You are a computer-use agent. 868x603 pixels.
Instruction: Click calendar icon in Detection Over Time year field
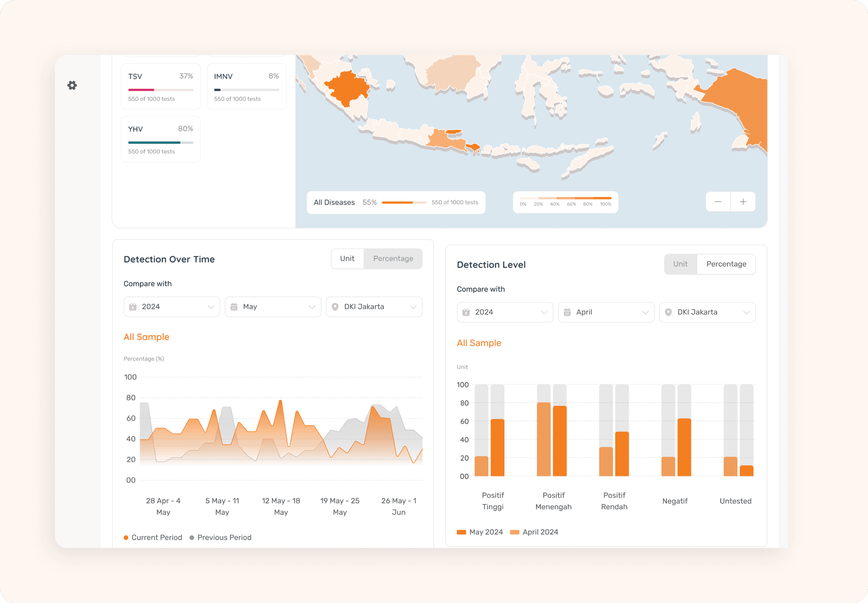[x=133, y=307]
